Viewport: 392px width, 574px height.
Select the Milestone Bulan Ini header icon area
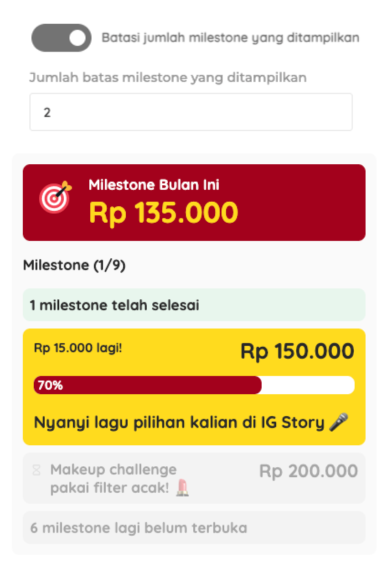[55, 198]
